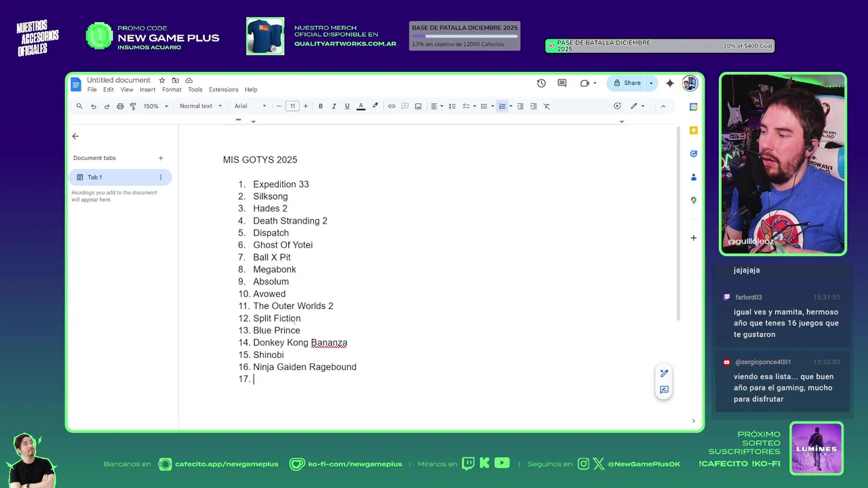Open the Extensions menu
Screen dimensions: 868x488
pyautogui.click(x=224, y=89)
